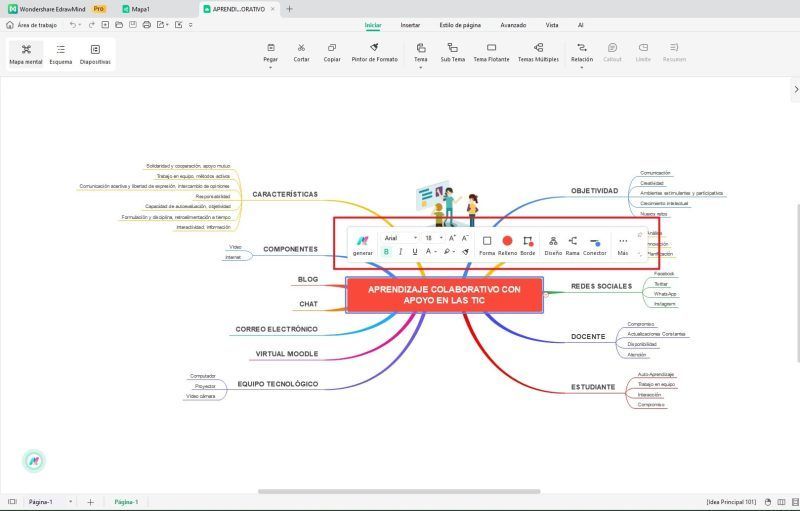Insert a Tema Flotante floating topic
800x511 pixels.
tap(491, 53)
